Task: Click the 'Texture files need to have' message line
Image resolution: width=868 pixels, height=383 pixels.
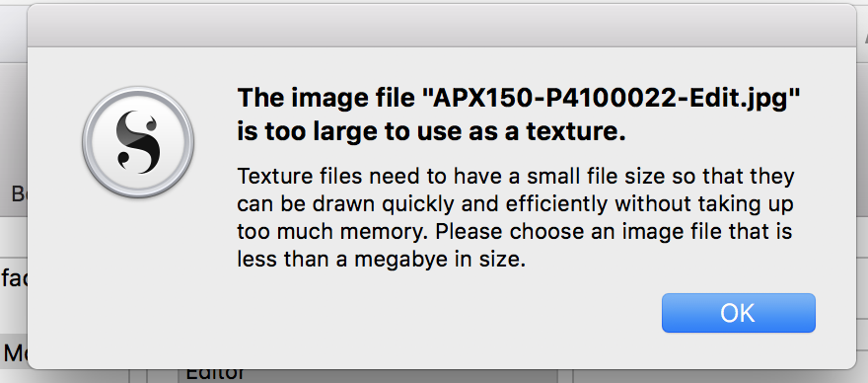Action: (x=516, y=177)
